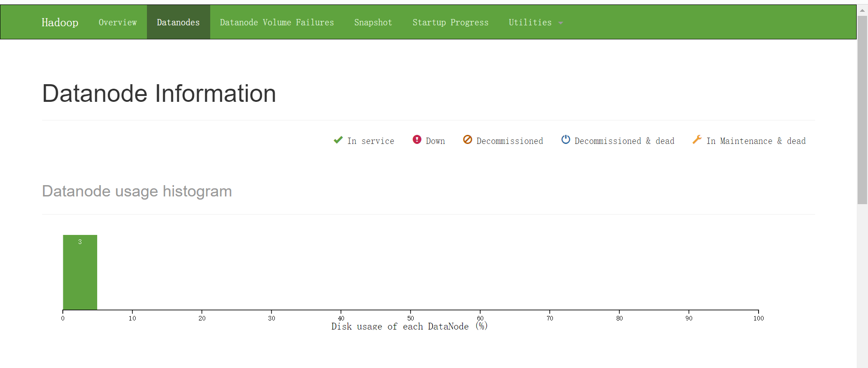The width and height of the screenshot is (868, 368).
Task: Click the vertical scrollbar thumb
Action: tap(863, 110)
